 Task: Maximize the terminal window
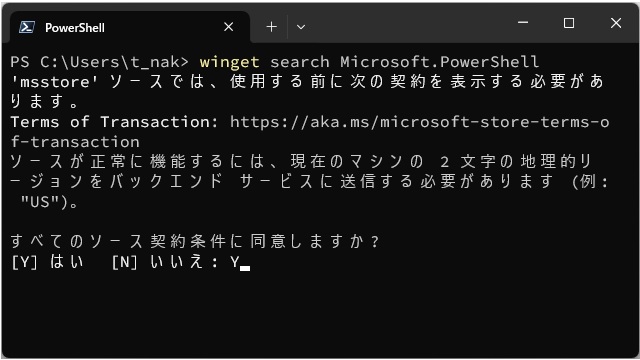569,23
